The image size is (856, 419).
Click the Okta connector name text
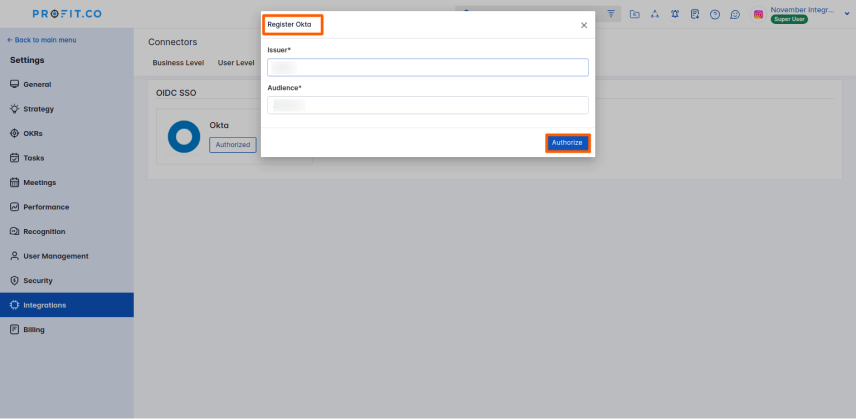point(219,125)
